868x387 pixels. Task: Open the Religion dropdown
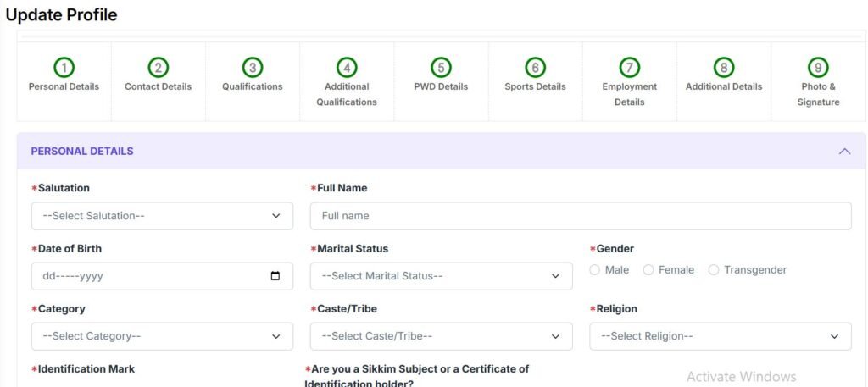coord(721,337)
